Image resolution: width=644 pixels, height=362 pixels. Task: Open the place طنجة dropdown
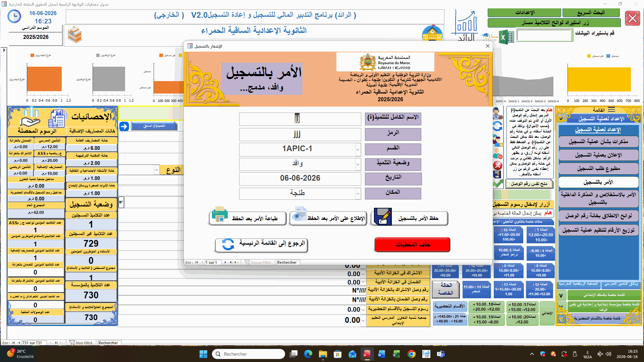(x=358, y=193)
